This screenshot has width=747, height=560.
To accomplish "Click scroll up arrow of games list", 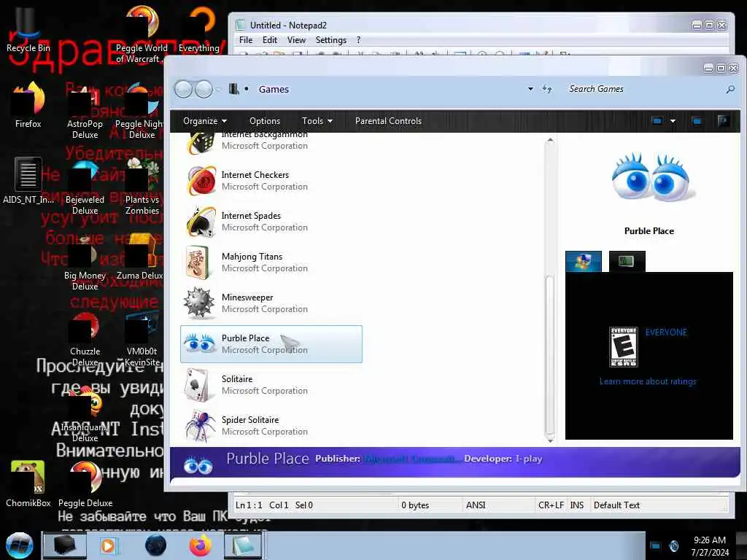I will coord(550,140).
